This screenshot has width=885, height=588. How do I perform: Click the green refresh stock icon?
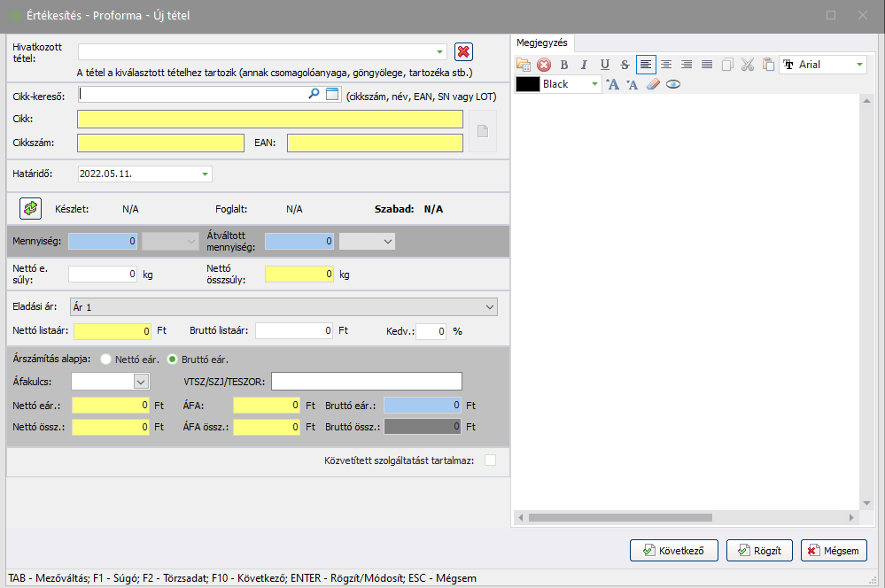pos(31,208)
